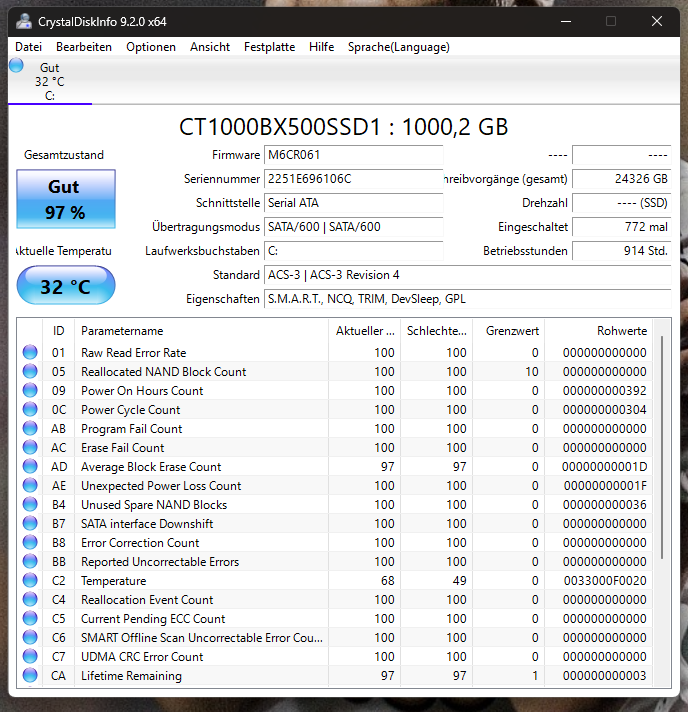
Task: Open the Hilfe menu
Action: click(322, 47)
